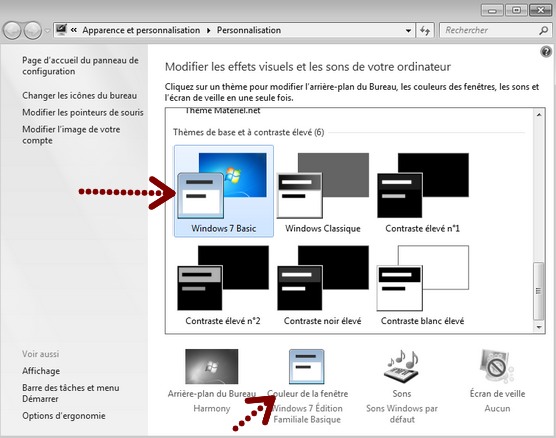This screenshot has width=556, height=438.
Task: Open the address bar history dropdown arrow
Action: (x=408, y=31)
